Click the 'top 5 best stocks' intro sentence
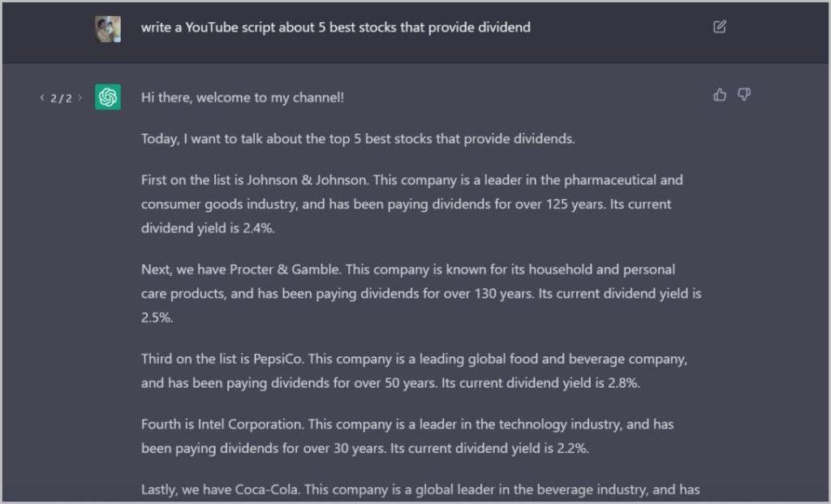Screen dimensions: 831x504 [x=358, y=139]
